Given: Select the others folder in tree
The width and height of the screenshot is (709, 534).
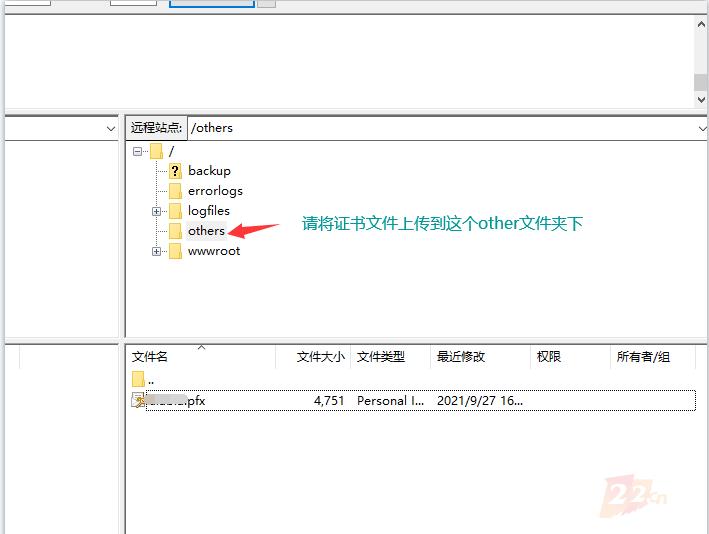Looking at the screenshot, I should (x=206, y=231).
